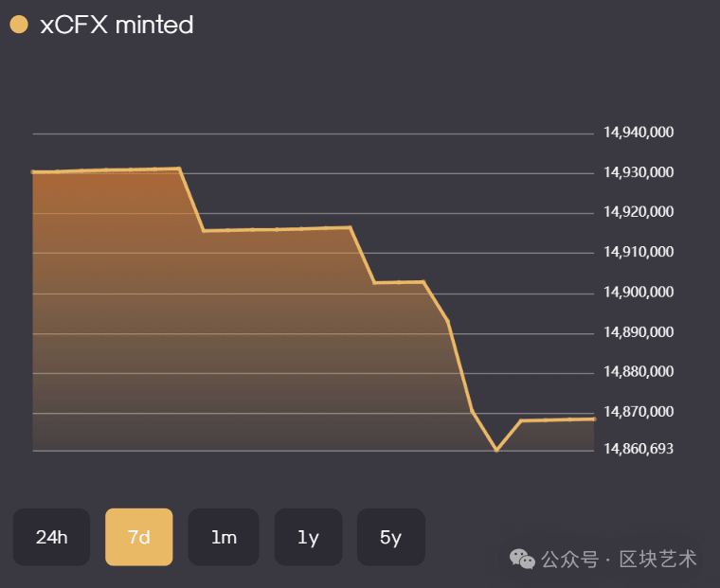Switch chart to 5y range
The image size is (720, 588).
[x=390, y=537]
